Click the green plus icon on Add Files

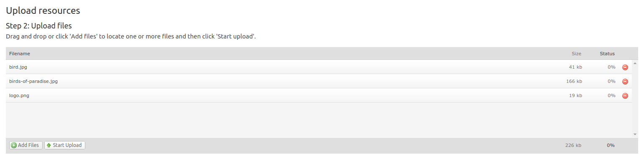tap(14, 145)
